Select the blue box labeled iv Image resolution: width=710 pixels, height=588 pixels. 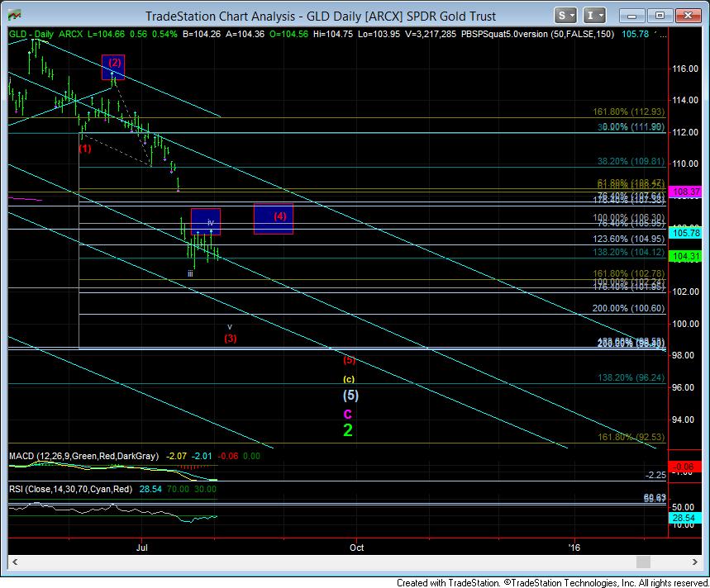coord(206,221)
